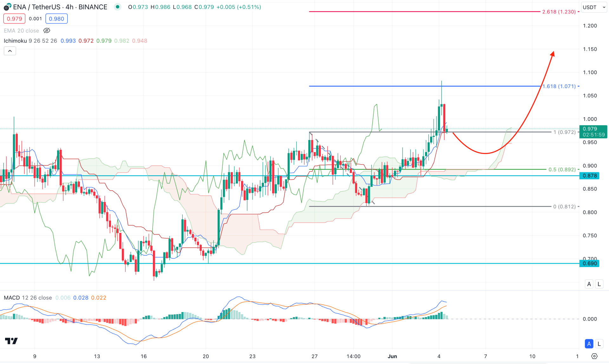Click the 14:00 label on time axis
This screenshot has height=364, width=609.
(354, 356)
